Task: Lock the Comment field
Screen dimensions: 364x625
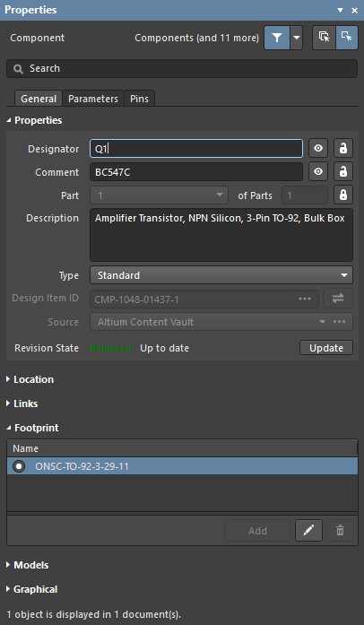Action: coord(343,172)
